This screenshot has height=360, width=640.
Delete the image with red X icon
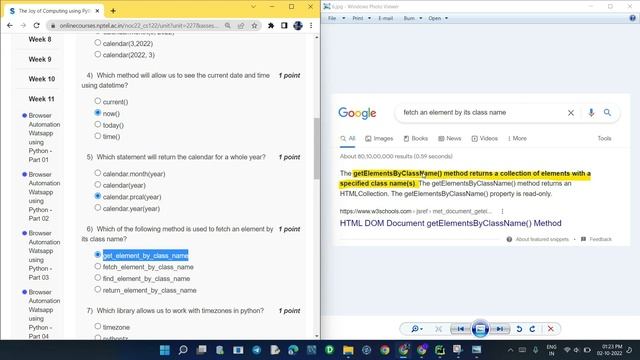pyautogui.click(x=551, y=329)
